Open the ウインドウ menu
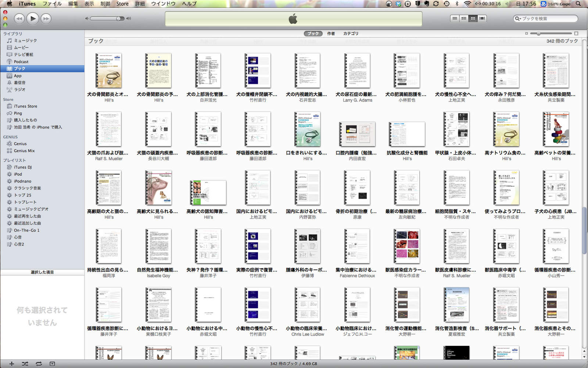 (164, 4)
